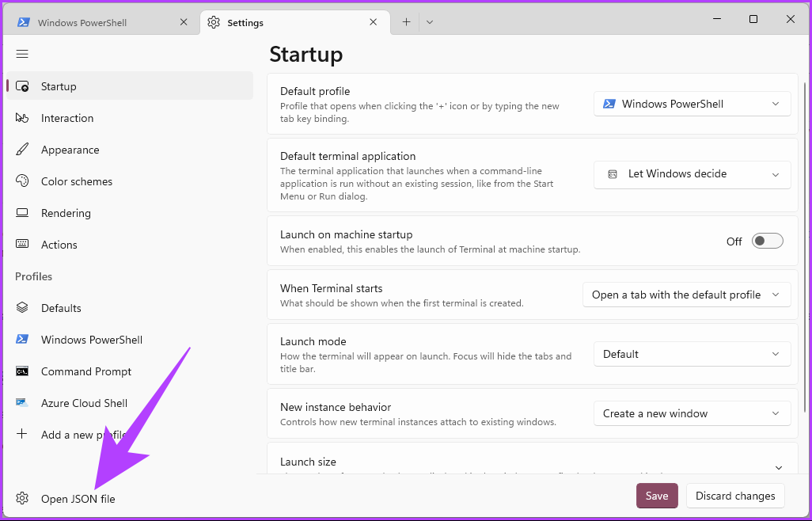Open the Rendering monitor icon
This screenshot has height=521, width=812.
pyautogui.click(x=21, y=213)
